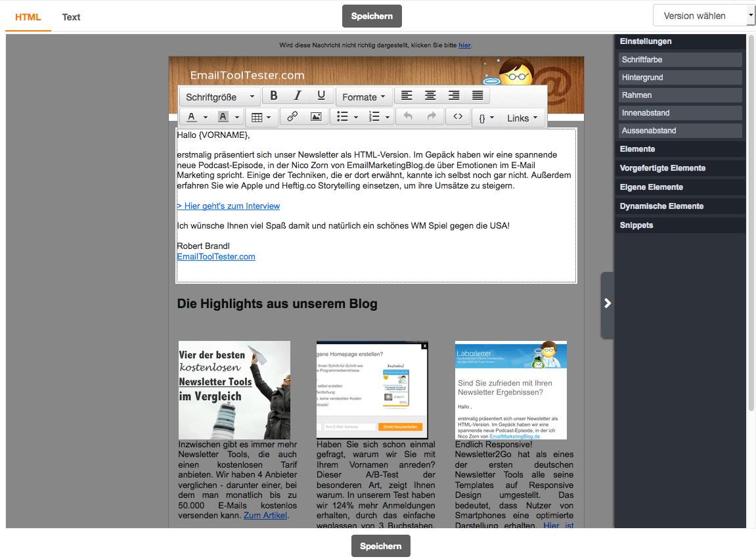Toggle underline formatting in editor toolbar
Screen dimensions: 756x559
321,96
